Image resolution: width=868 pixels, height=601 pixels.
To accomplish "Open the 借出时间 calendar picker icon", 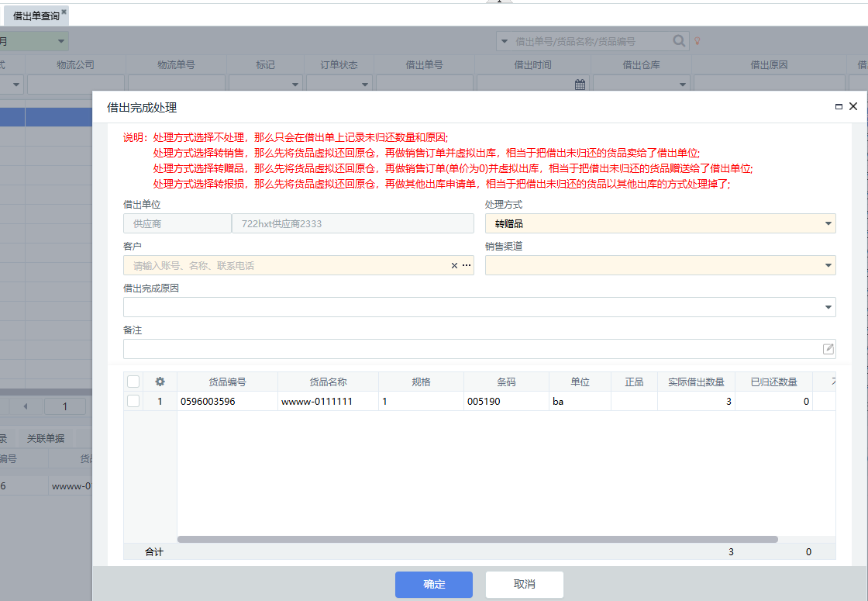I will click(x=580, y=85).
